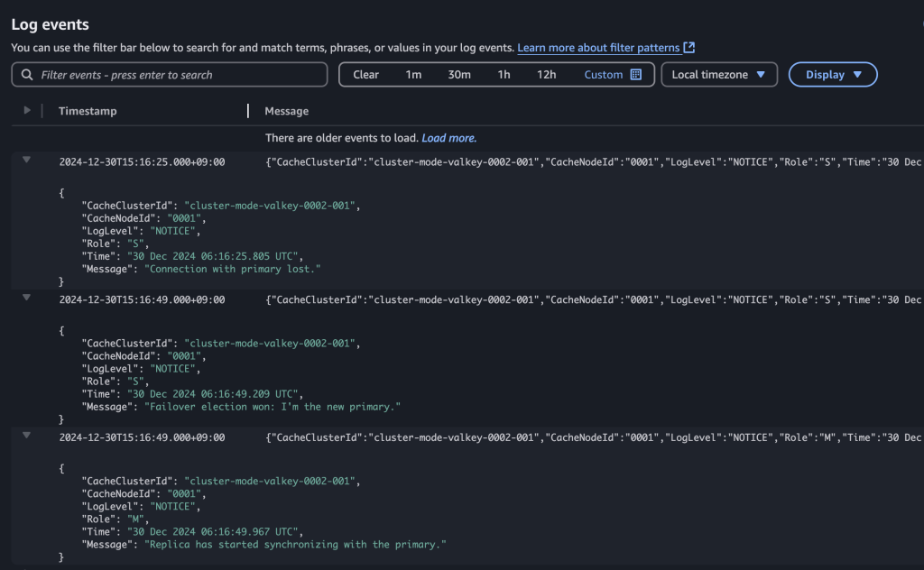The width and height of the screenshot is (924, 570).
Task: Click the Timestamp column header
Action: (x=88, y=111)
